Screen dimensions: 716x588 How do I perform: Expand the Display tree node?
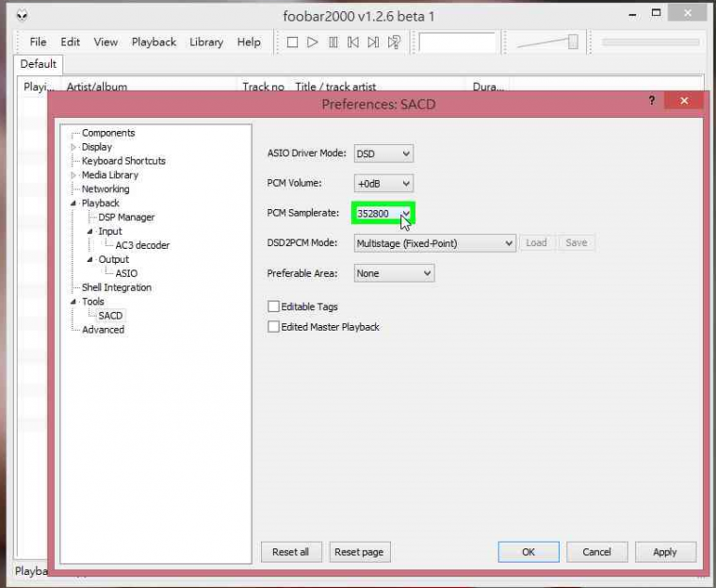tap(73, 147)
